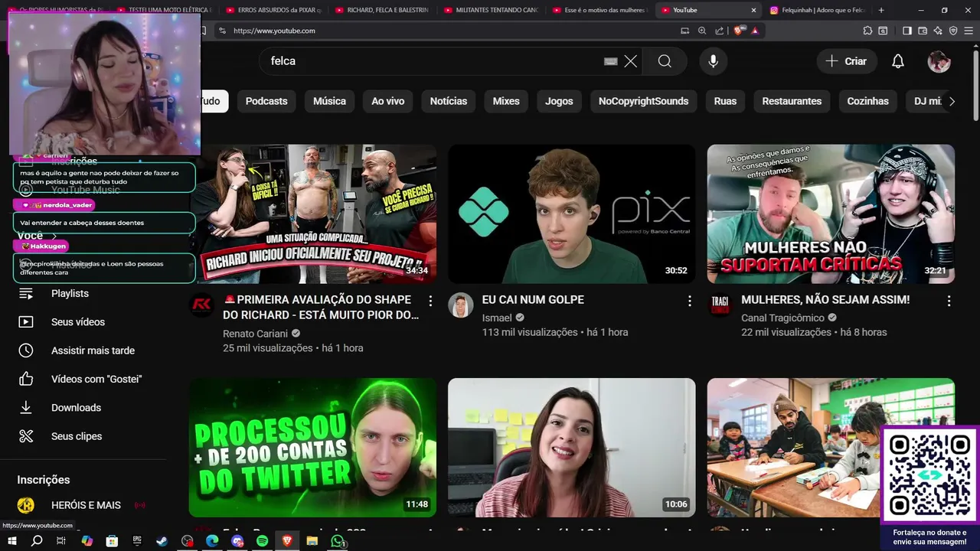This screenshot has height=551, width=980.
Task: Switch to 'ERROS ABSURDOS da PIXAR' browser tab
Action: 274,10
